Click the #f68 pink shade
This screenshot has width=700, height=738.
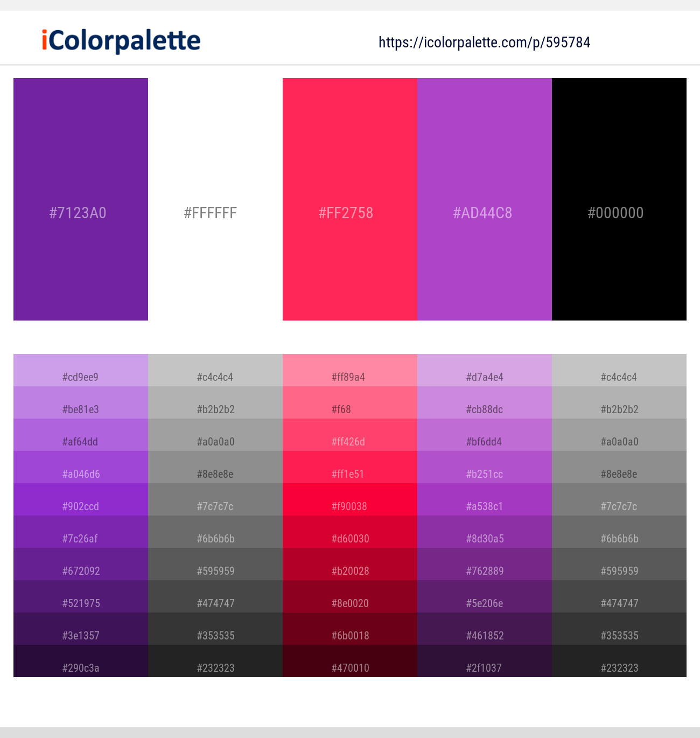[x=350, y=403]
